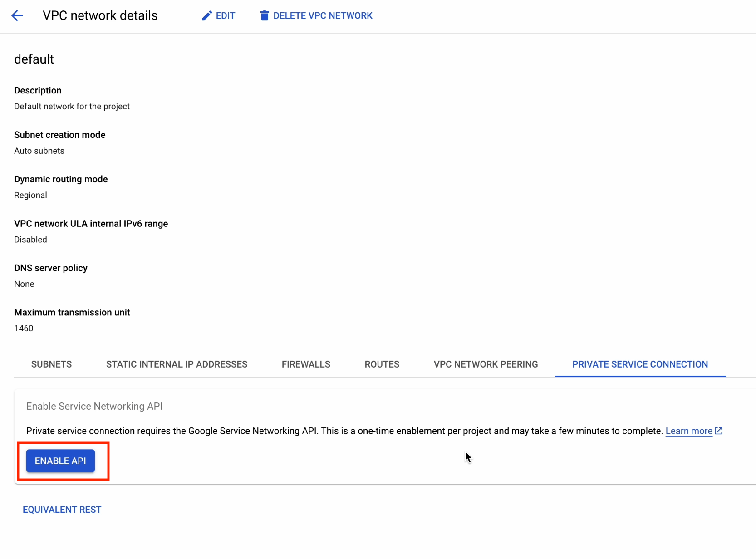Open the Learn more link
This screenshot has height=559, width=756.
[x=688, y=431]
